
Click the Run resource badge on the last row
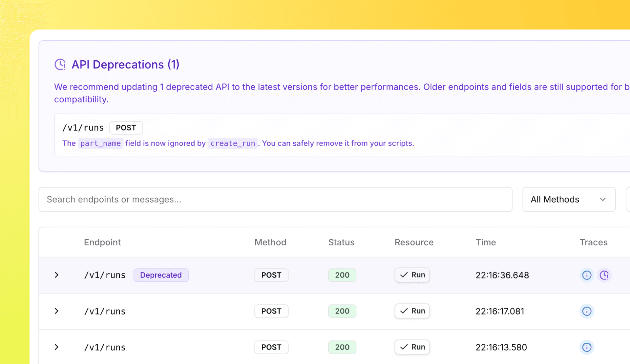pos(412,347)
